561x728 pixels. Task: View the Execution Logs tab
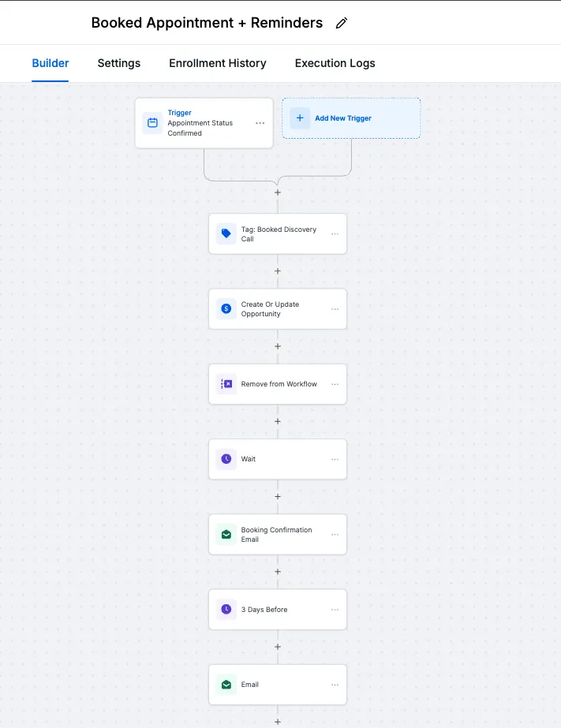pos(335,63)
